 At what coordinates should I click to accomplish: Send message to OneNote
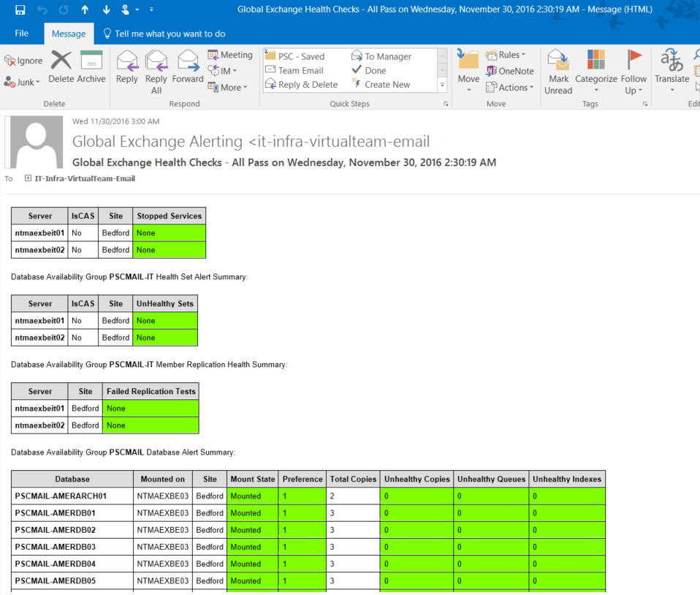510,71
